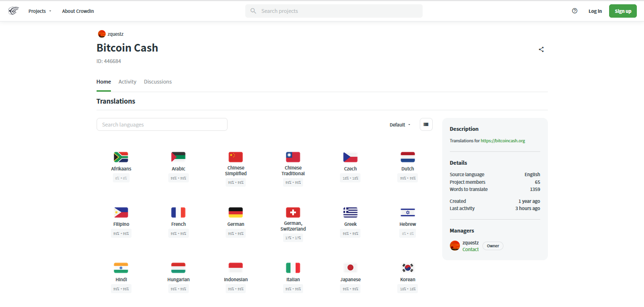The width and height of the screenshot is (644, 307).
Task: Click zquestz avatar above project title
Action: pyautogui.click(x=101, y=34)
